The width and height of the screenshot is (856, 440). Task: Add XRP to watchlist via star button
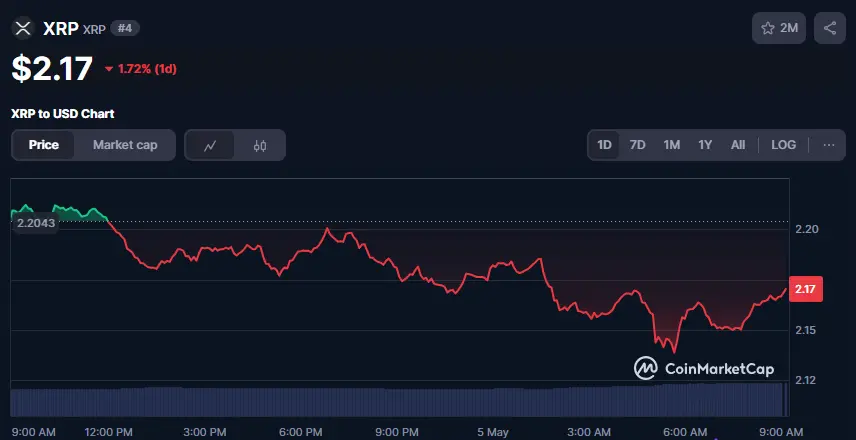point(778,28)
